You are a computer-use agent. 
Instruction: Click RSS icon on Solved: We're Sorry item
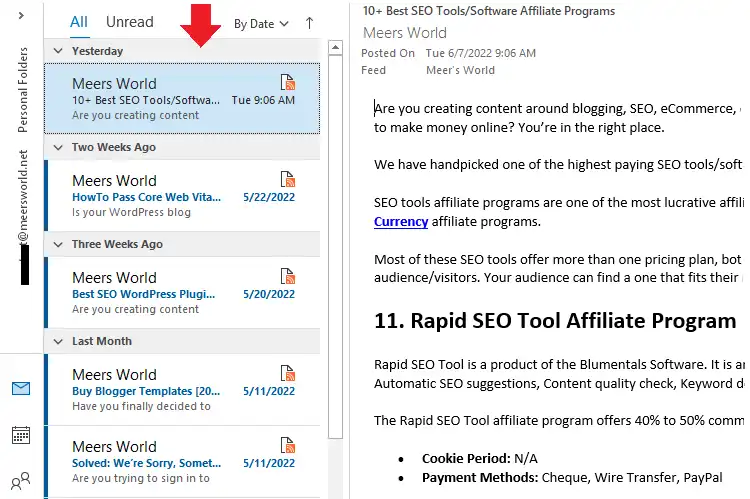[287, 445]
